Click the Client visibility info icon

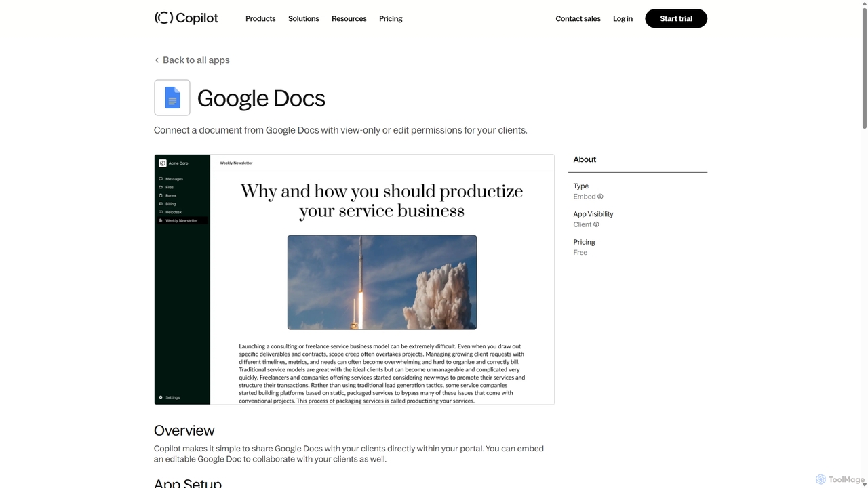[596, 224]
